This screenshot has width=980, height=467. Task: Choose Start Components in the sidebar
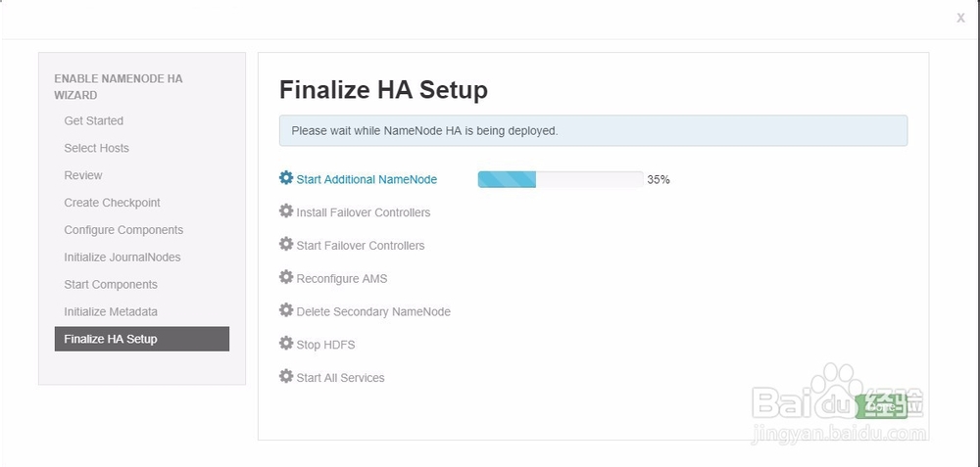pyautogui.click(x=111, y=285)
